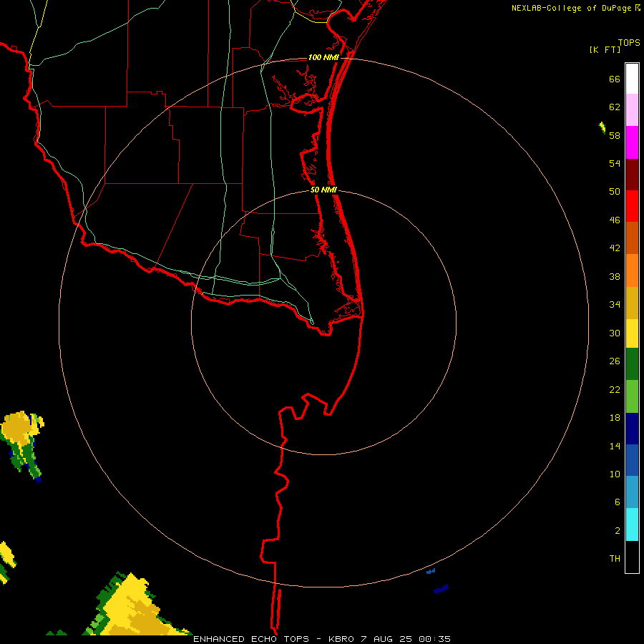Click the legend value 6

tap(618, 502)
